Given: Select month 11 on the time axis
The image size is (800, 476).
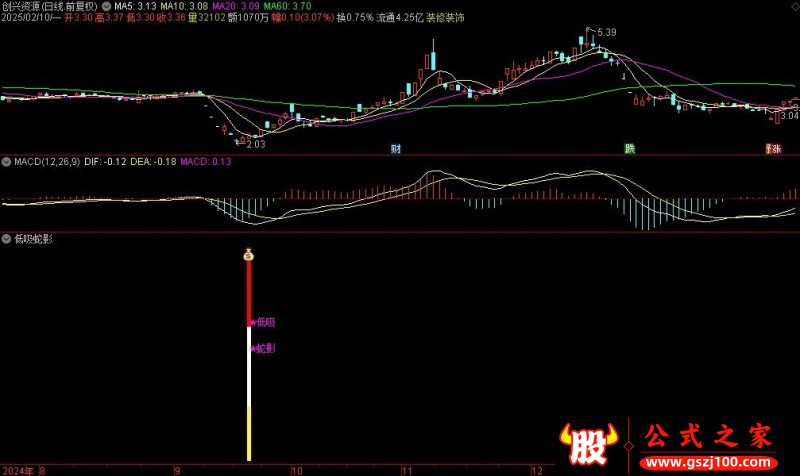Looking at the screenshot, I should click(407, 470).
